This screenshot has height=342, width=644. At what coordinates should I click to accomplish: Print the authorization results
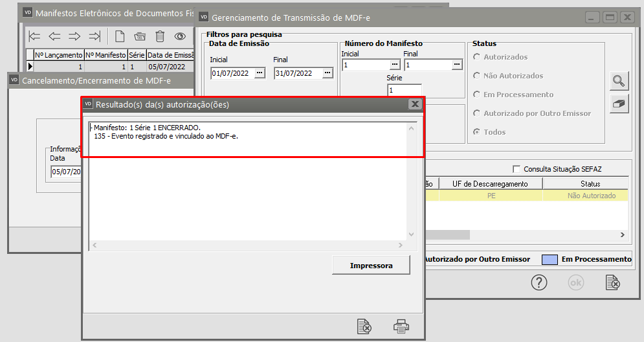[x=401, y=326]
